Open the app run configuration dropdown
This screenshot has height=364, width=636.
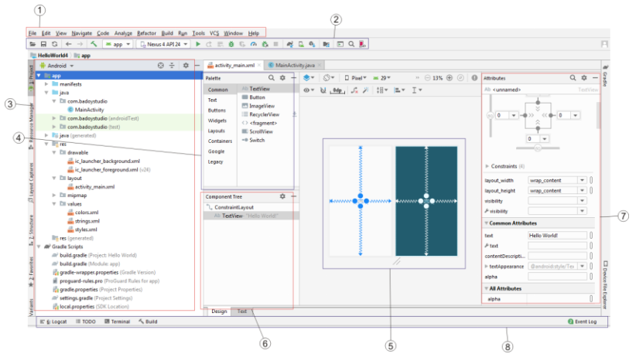[x=118, y=44]
